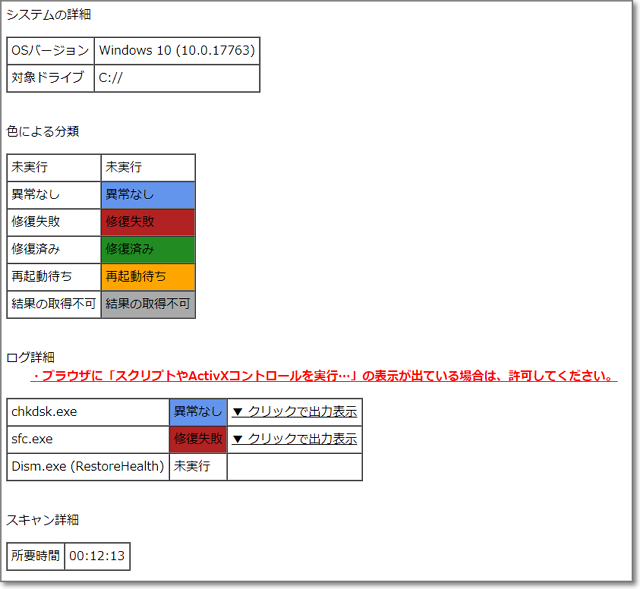This screenshot has height=589, width=640.
Task: Click the red ActiveX script permission notice
Action: tap(323, 377)
